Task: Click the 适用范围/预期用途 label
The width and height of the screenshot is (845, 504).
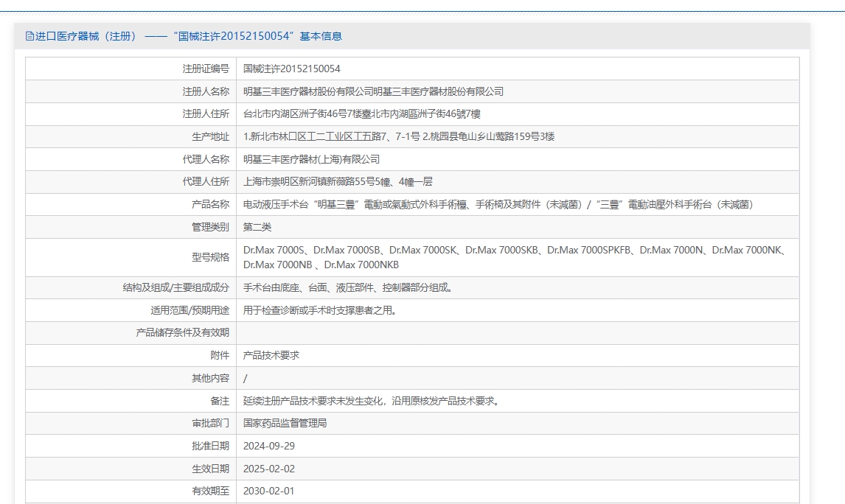Action: (190, 311)
